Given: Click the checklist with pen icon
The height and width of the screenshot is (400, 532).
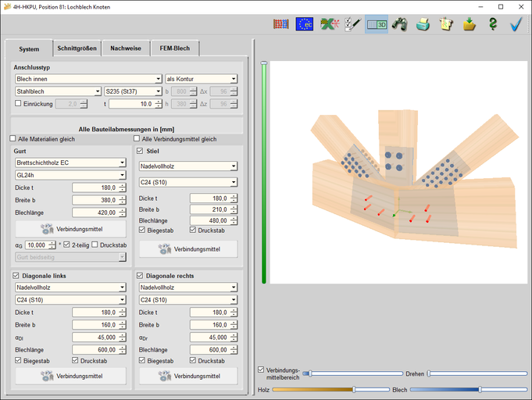Looking at the screenshot, I should (352, 24).
